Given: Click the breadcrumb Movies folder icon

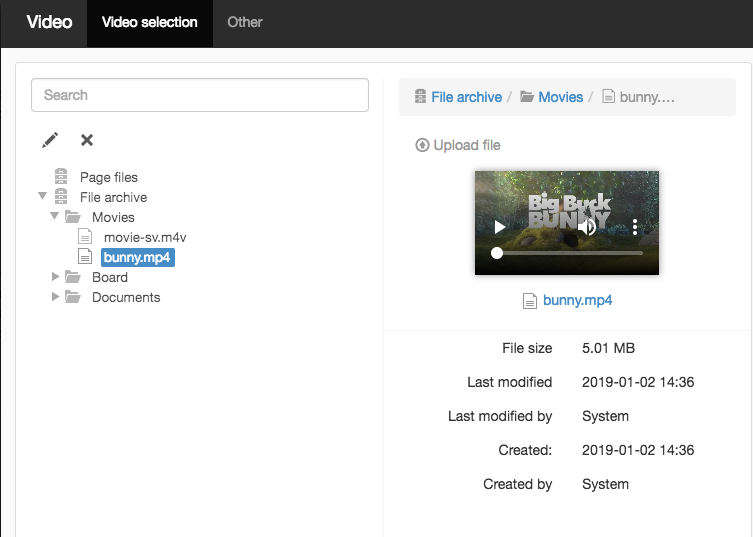Looking at the screenshot, I should click(x=527, y=97).
